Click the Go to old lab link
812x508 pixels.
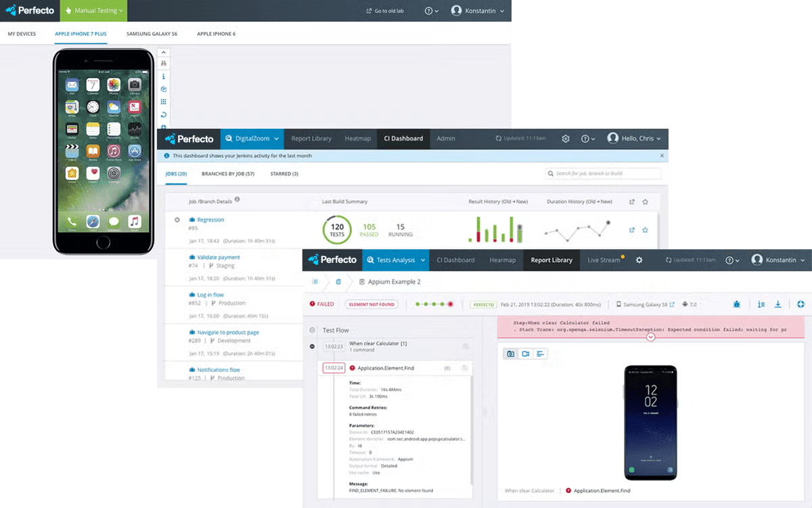tap(385, 11)
